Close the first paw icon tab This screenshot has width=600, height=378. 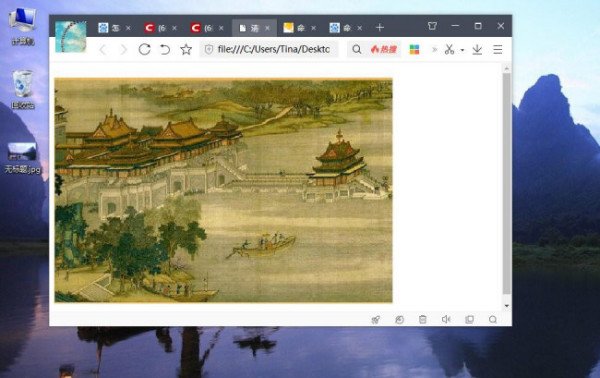click(128, 28)
